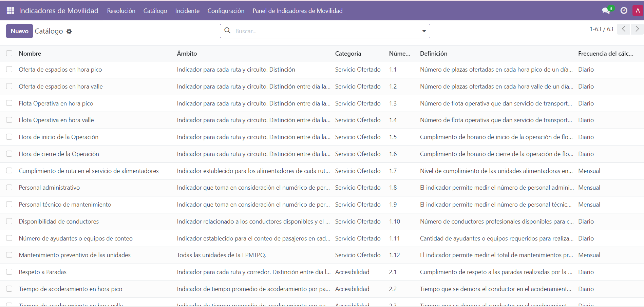Check the Hora de inicio de la Operación row
This screenshot has height=307, width=644.
pyautogui.click(x=9, y=137)
